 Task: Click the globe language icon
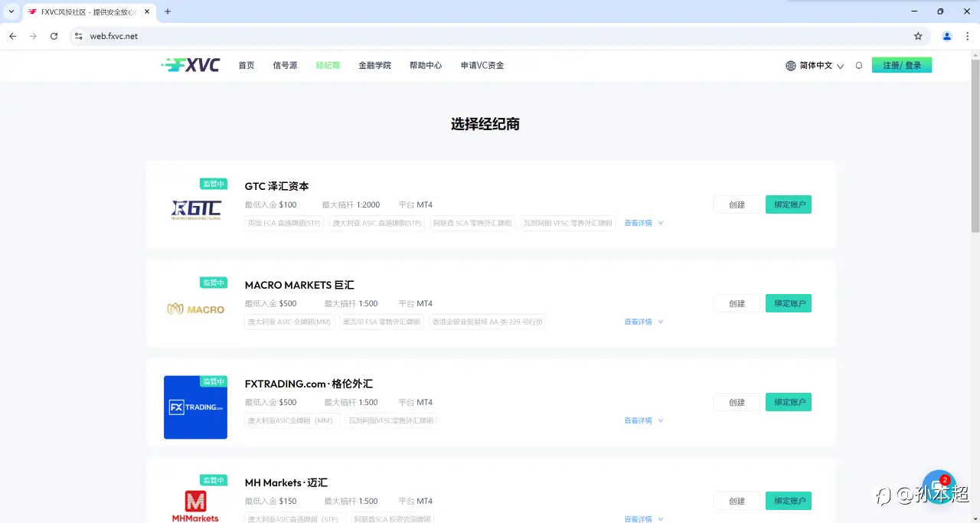(x=791, y=66)
